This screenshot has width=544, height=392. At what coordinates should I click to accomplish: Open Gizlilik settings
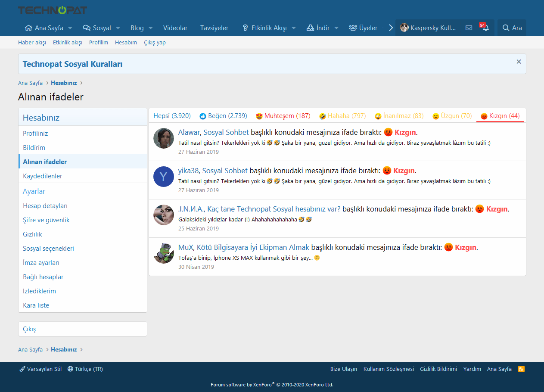click(x=83, y=234)
